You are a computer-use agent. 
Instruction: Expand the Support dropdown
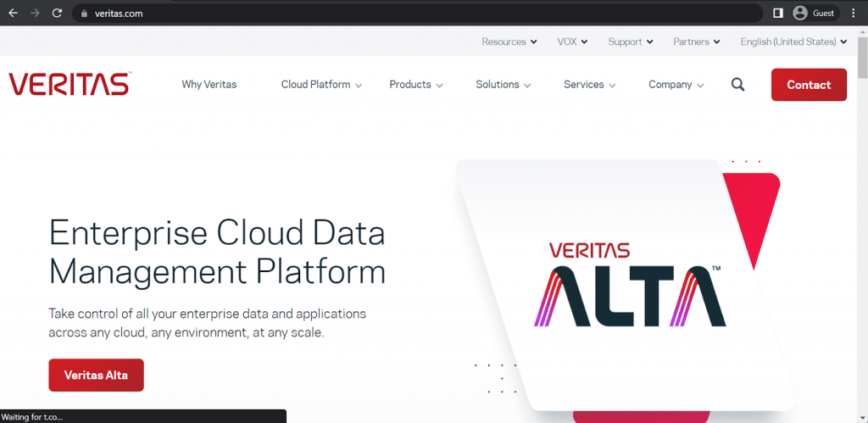(631, 42)
